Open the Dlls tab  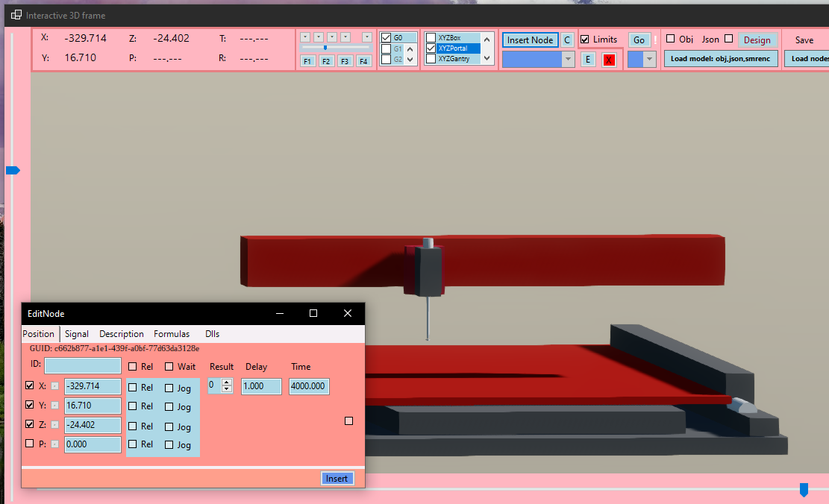pos(212,334)
